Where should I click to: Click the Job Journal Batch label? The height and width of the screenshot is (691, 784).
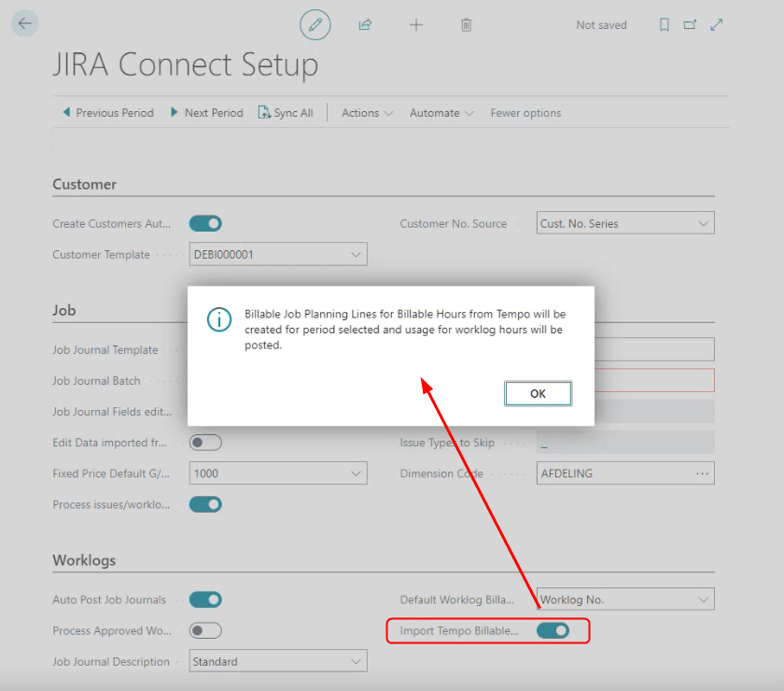96,381
